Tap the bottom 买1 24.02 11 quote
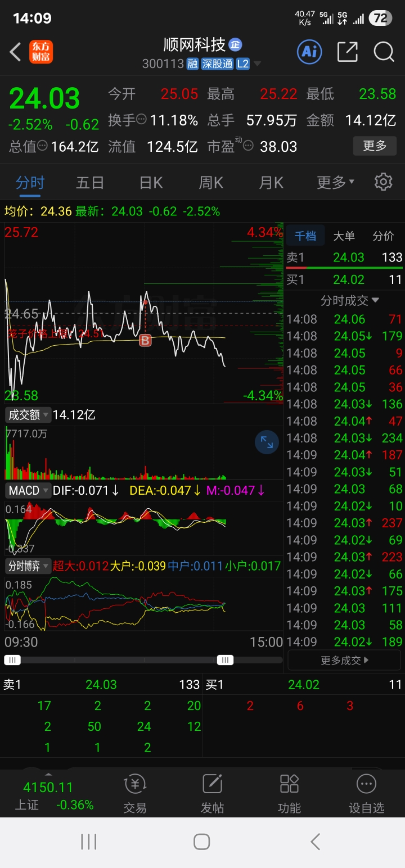Viewport: 405px width, 868px height. pos(304,684)
